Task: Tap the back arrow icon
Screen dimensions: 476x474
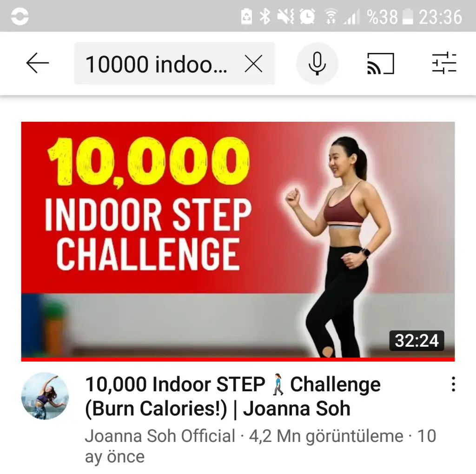Action: click(37, 63)
